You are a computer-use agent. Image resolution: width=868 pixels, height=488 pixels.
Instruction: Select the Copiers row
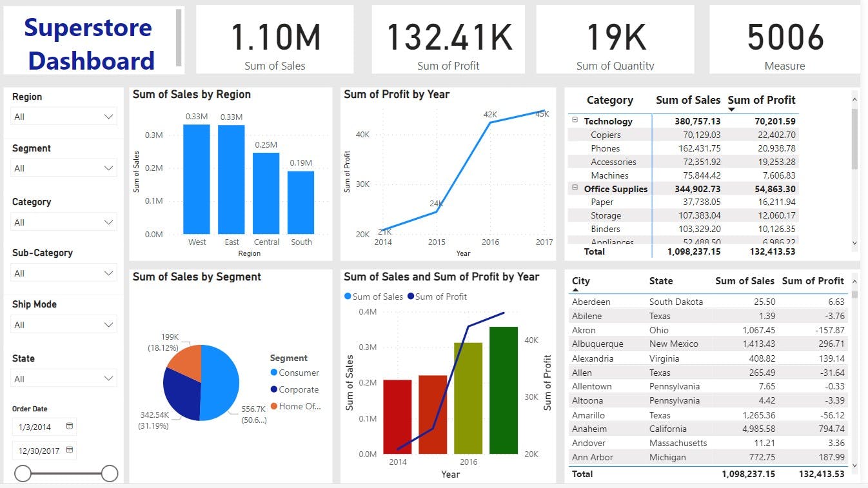coord(683,135)
